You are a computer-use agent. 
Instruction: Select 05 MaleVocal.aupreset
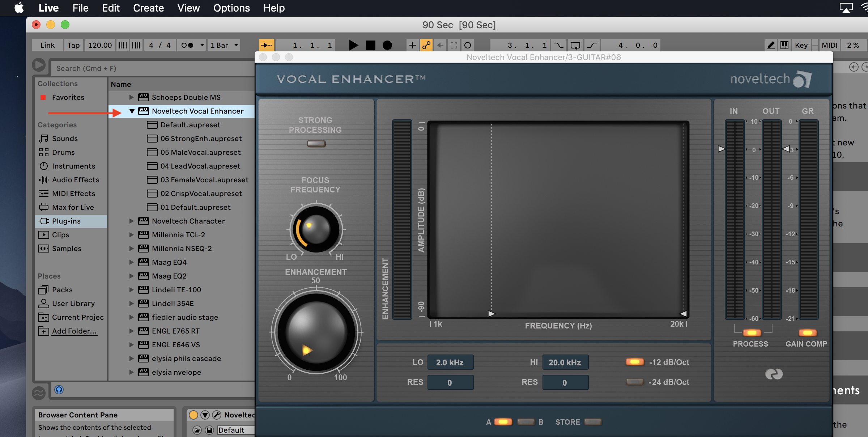click(200, 152)
